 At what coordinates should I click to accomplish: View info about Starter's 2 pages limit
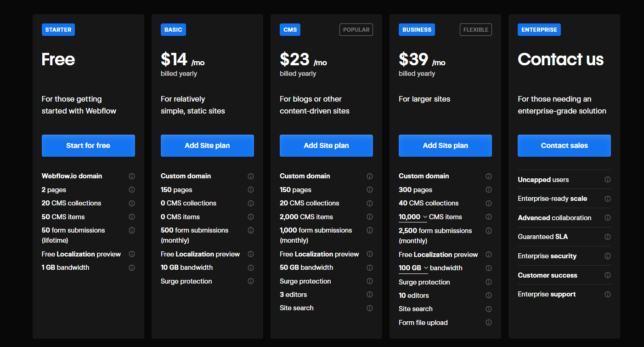point(132,189)
